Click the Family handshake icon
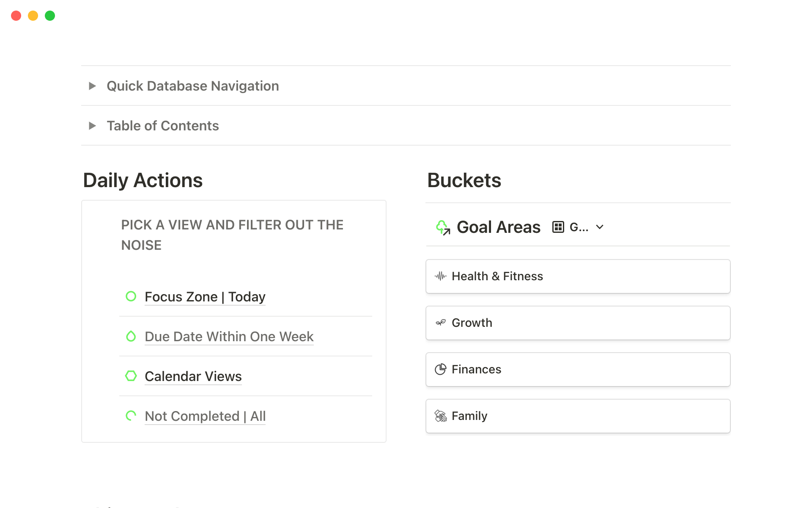The height and width of the screenshot is (508, 812). [x=441, y=416]
